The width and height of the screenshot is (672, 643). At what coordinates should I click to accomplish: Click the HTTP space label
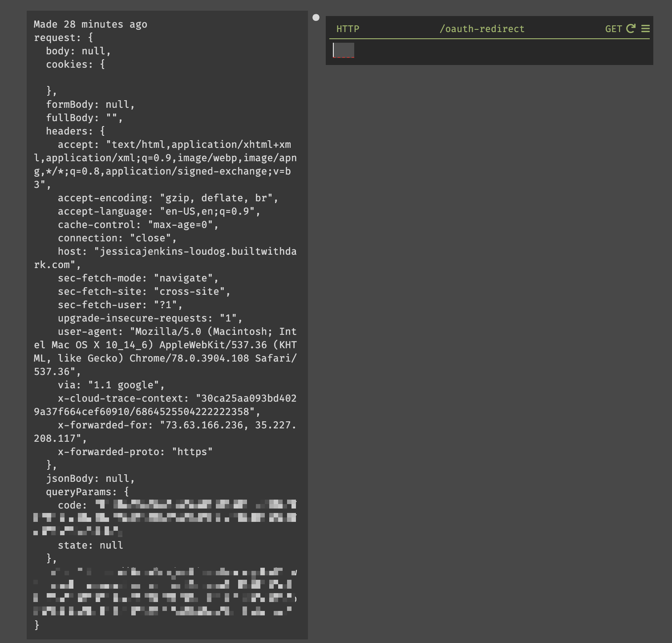click(x=348, y=29)
